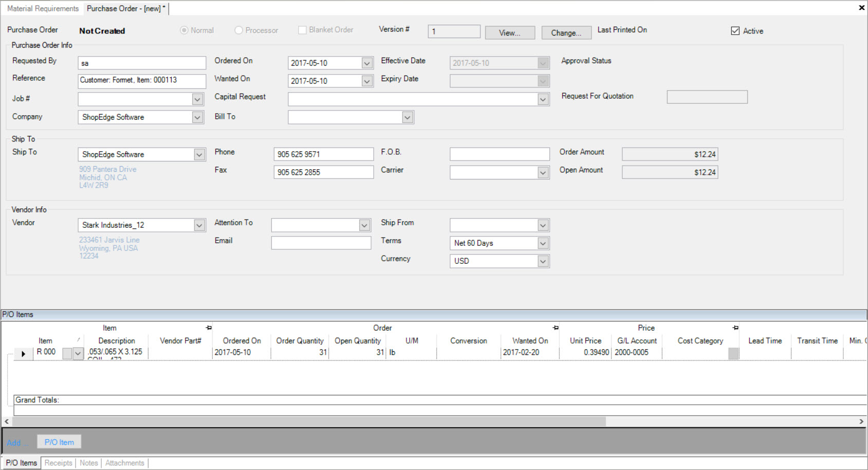Click the Wanted On cell 2017-02-20
The height and width of the screenshot is (470, 868).
530,352
